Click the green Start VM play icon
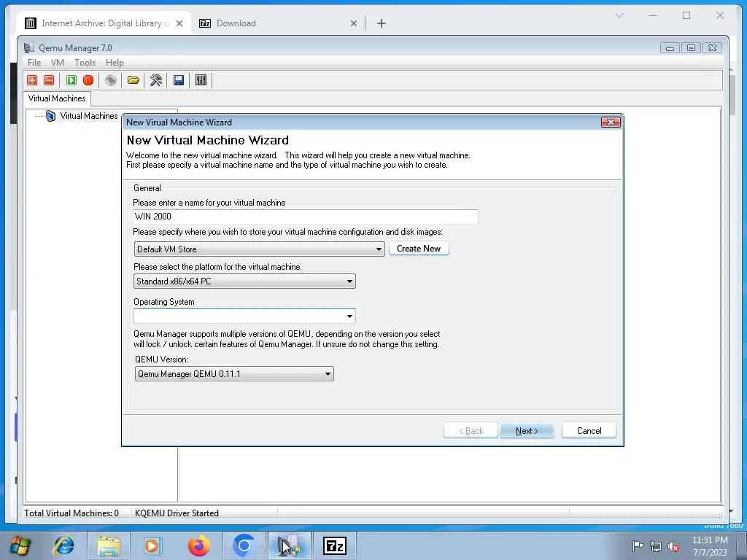The image size is (747, 560). [x=71, y=80]
